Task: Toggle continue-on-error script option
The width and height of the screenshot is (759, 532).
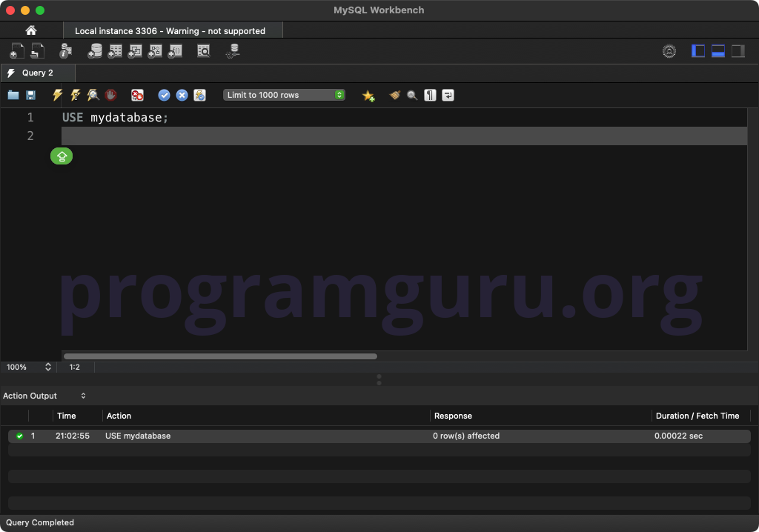Action: coord(137,95)
